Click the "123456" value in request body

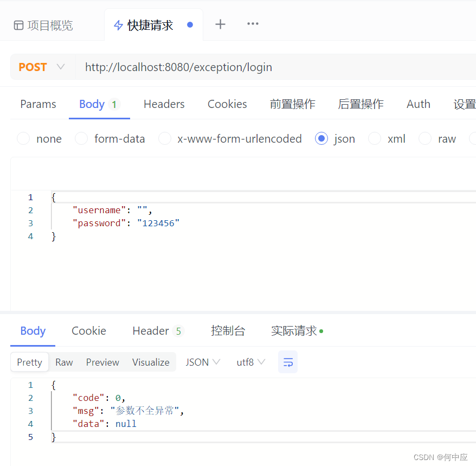tap(158, 224)
